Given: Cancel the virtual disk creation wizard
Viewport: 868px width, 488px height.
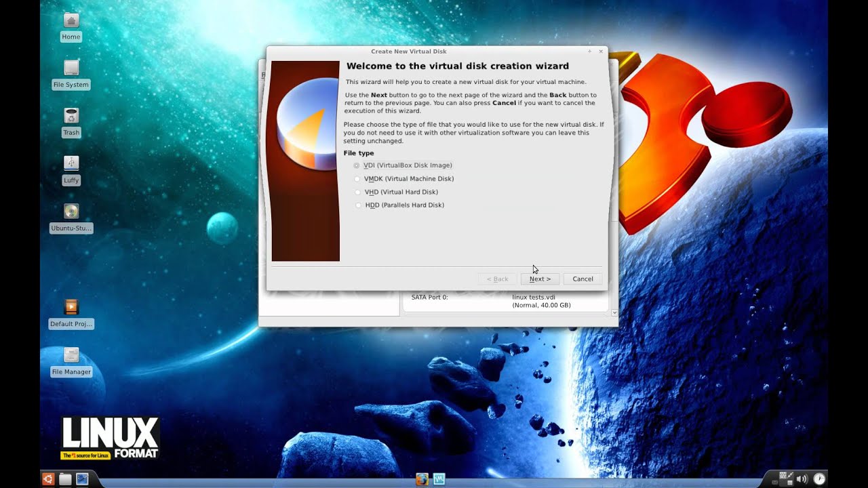Looking at the screenshot, I should point(583,279).
